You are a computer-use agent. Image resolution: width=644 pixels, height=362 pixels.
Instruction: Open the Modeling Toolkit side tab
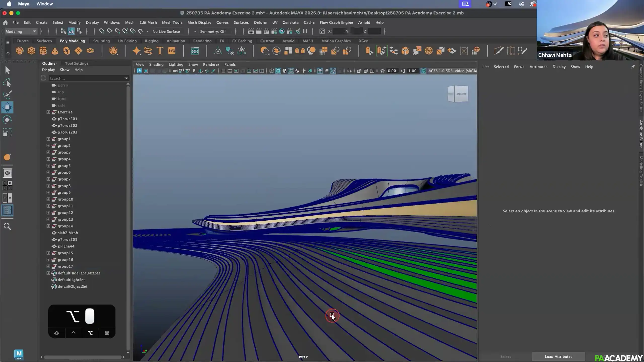click(x=641, y=171)
